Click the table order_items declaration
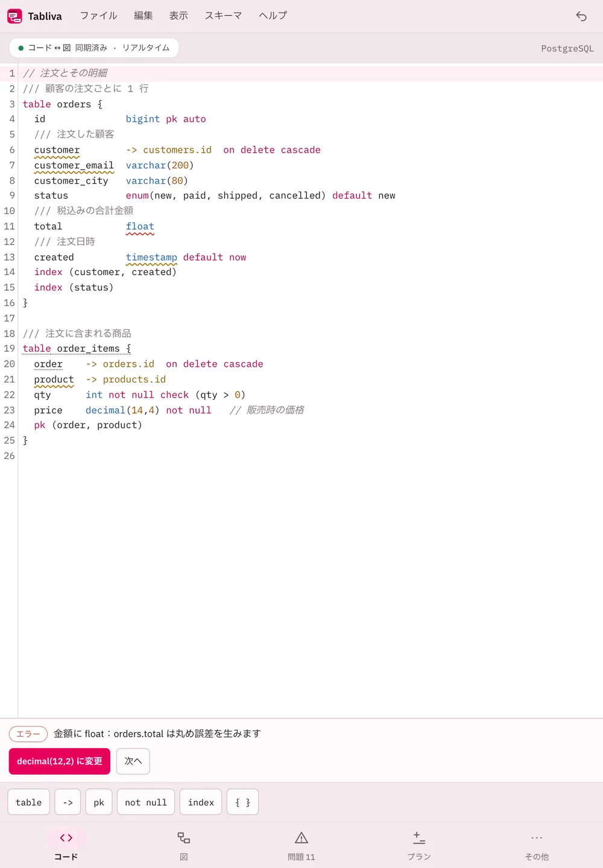 [x=77, y=349]
